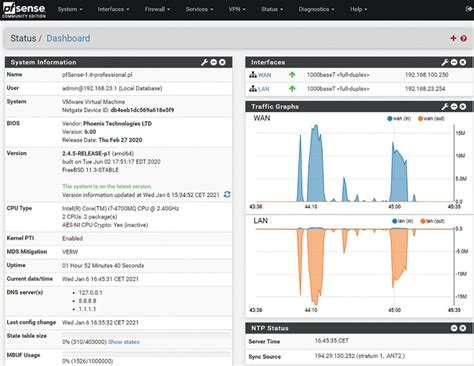The image size is (474, 366).
Task: Open the System menu
Action: (x=70, y=9)
